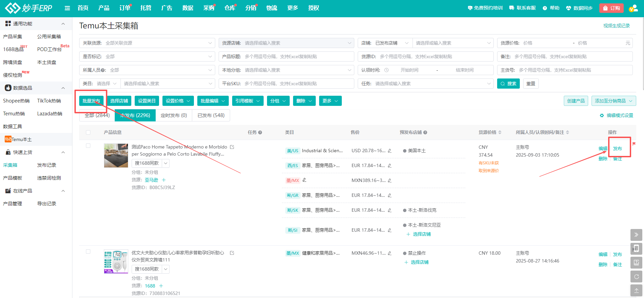Click the 创建产品 button

point(576,101)
